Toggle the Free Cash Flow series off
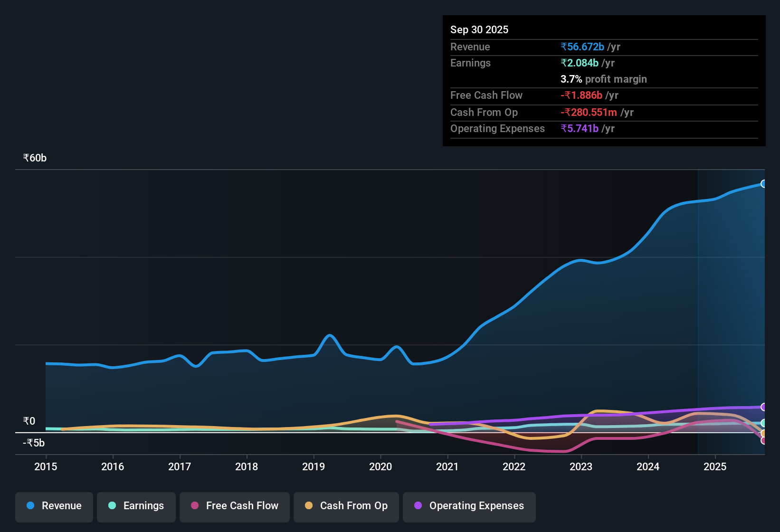Image resolution: width=780 pixels, height=532 pixels. pyautogui.click(x=234, y=506)
